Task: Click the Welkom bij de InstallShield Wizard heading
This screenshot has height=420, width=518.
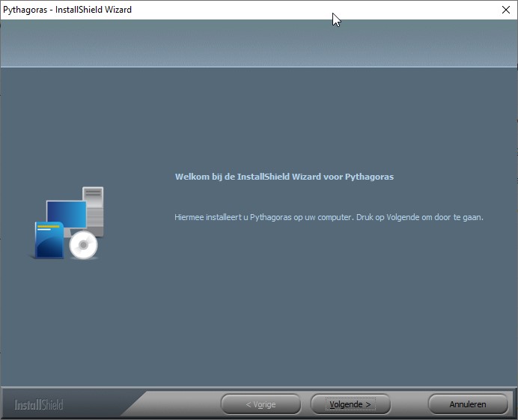Action: (284, 177)
